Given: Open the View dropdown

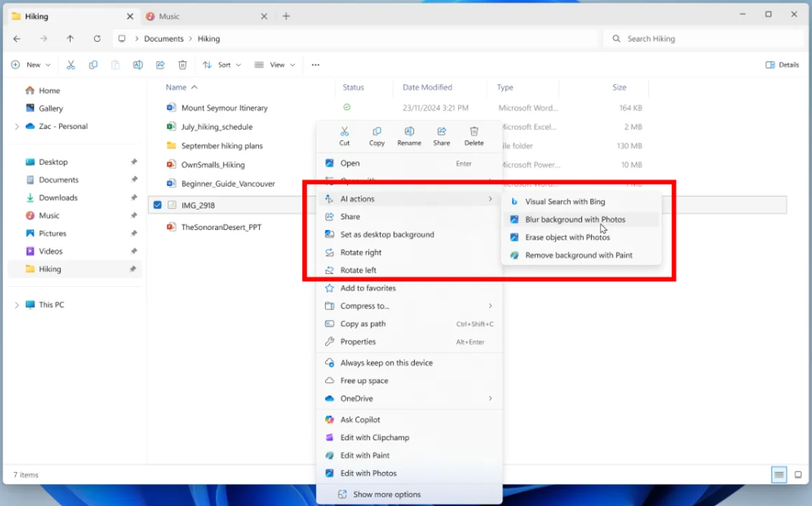Looking at the screenshot, I should [x=275, y=65].
